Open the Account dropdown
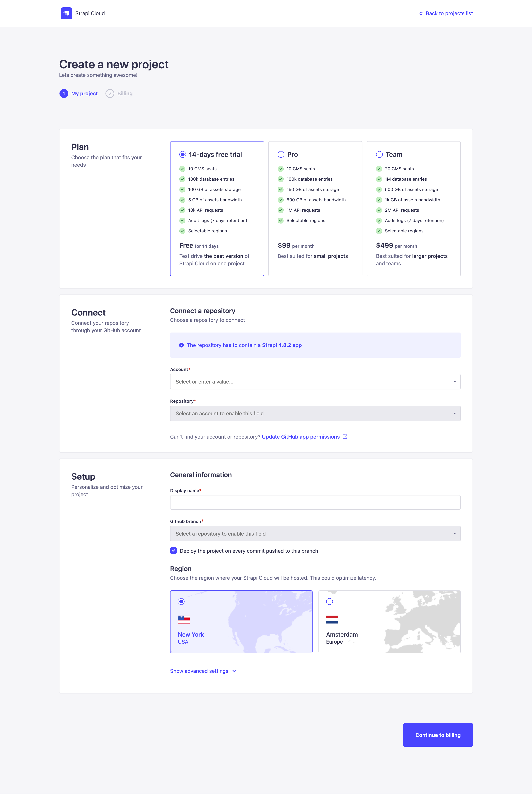Viewport: 532px width, 794px height. [x=315, y=381]
